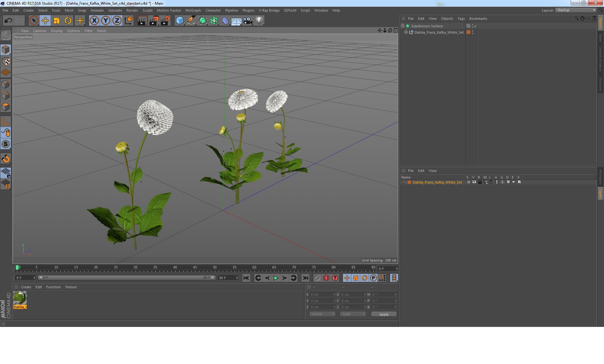
Task: Open the Content Browser side tab
Action: coord(600,58)
